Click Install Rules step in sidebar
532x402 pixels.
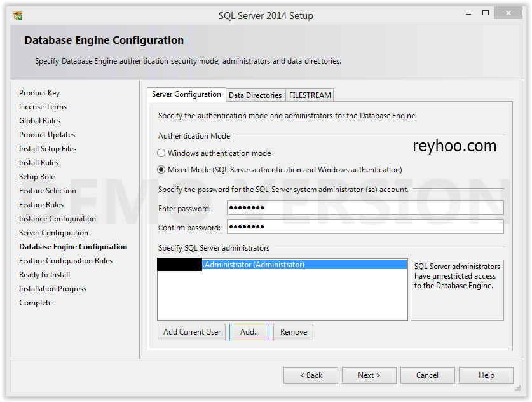tap(39, 163)
